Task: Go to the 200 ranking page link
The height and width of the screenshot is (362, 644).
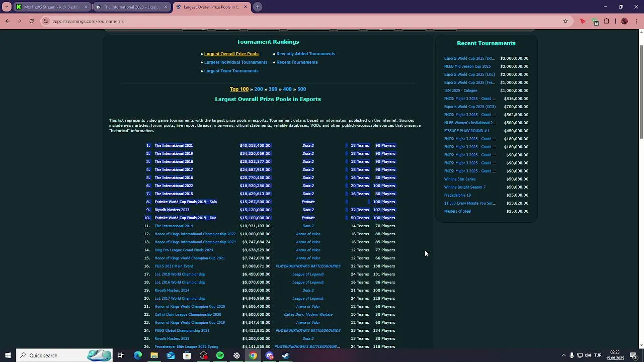Action: pos(259,89)
